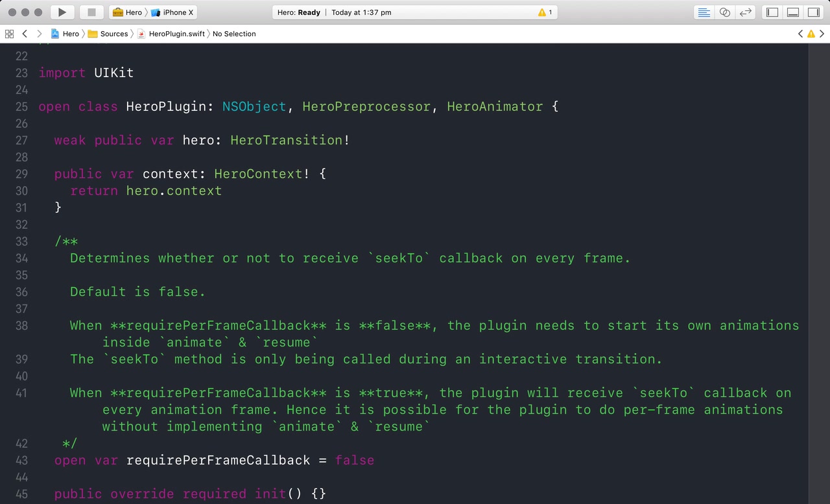Toggle the Debug area visibility
The width and height of the screenshot is (830, 504).
(x=792, y=12)
